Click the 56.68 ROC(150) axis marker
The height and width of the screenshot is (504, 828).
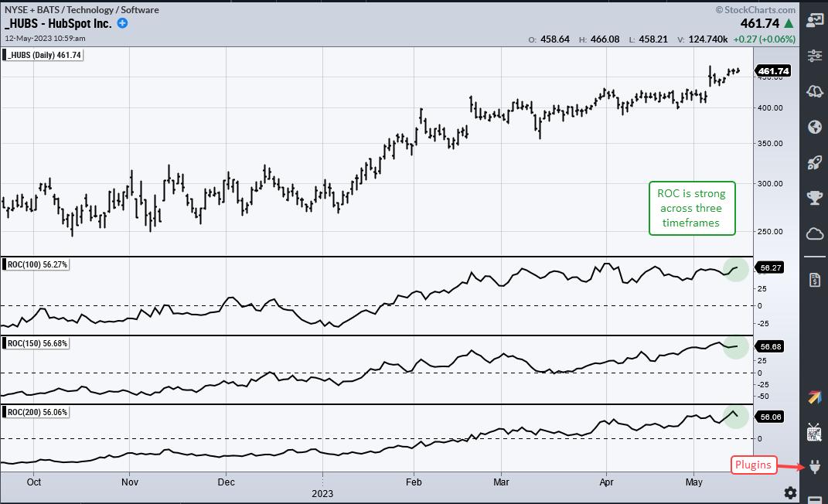point(771,347)
